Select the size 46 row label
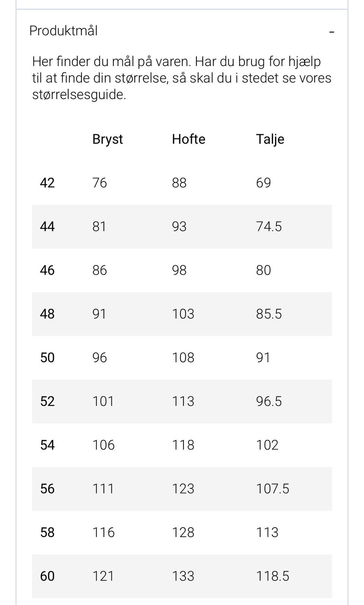 tap(47, 270)
